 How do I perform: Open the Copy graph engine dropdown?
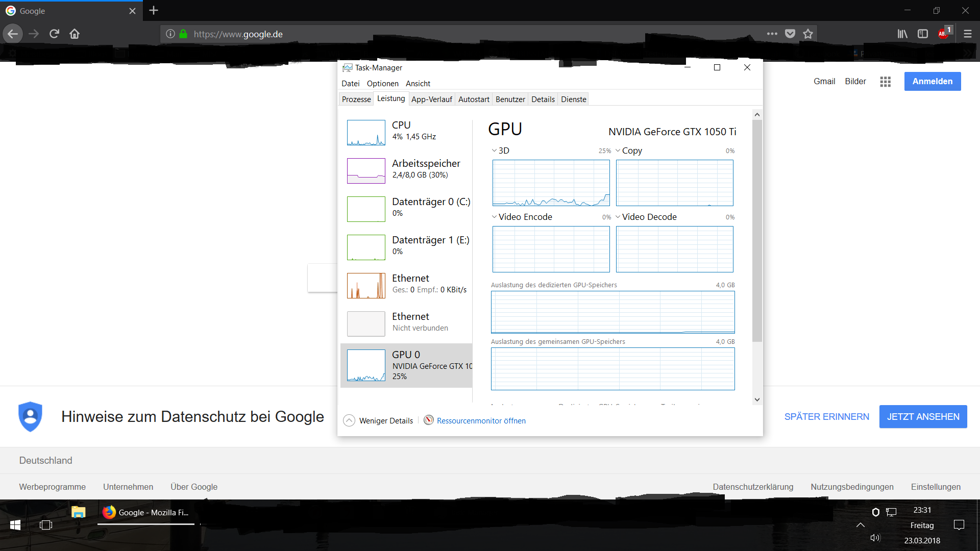[618, 151]
